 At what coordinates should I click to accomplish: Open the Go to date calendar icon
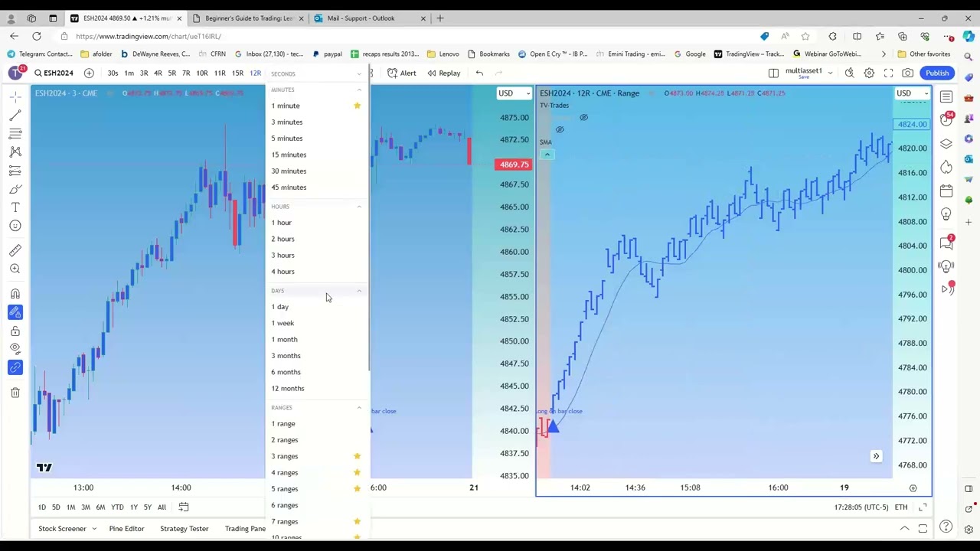(183, 507)
